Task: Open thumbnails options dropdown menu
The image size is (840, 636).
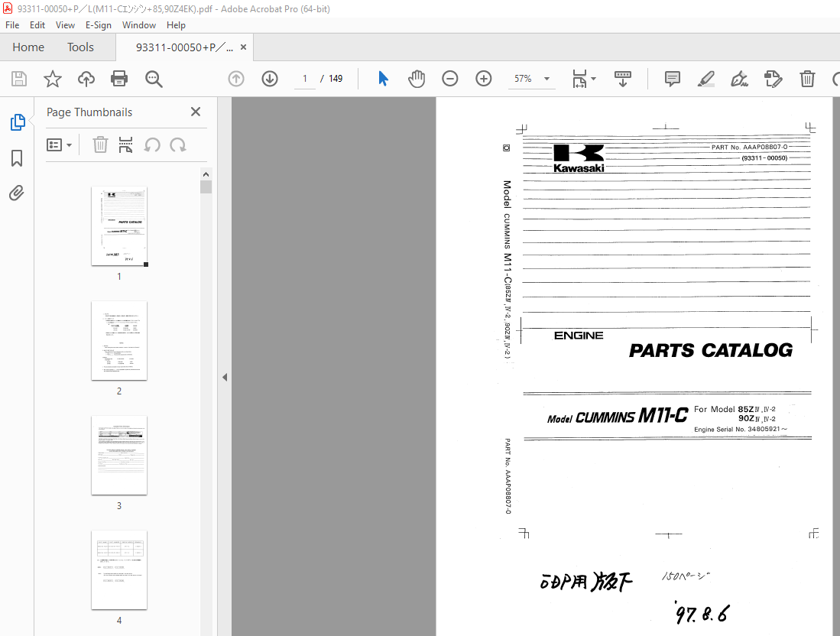Action: [60, 144]
